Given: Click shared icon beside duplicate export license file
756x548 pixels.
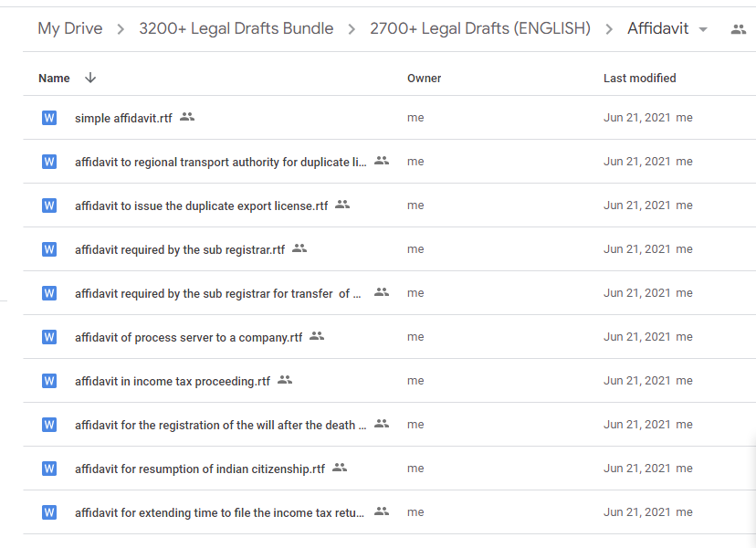Looking at the screenshot, I should (x=342, y=205).
